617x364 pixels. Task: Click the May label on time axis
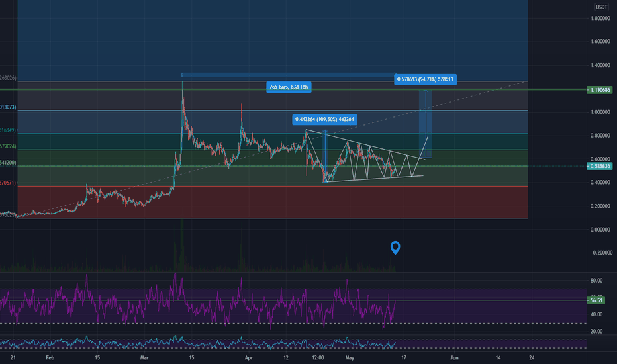pos(350,357)
